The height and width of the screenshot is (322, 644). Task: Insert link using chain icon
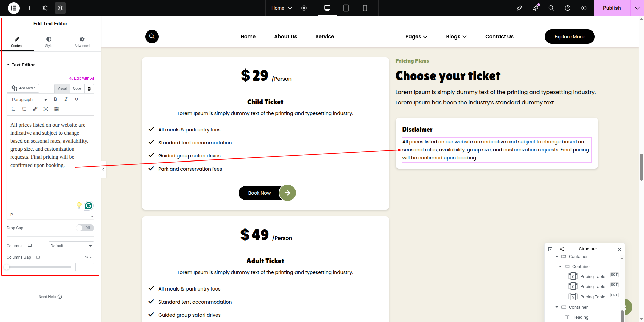tap(35, 109)
